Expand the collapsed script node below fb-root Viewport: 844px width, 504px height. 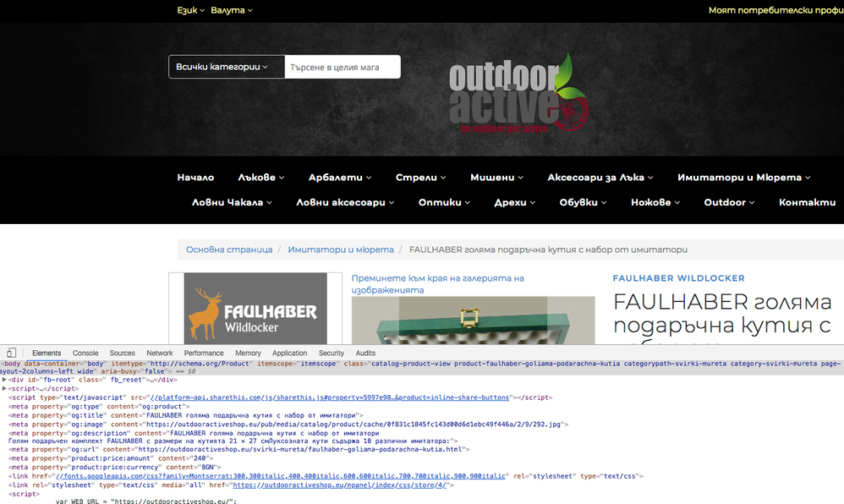[4, 388]
